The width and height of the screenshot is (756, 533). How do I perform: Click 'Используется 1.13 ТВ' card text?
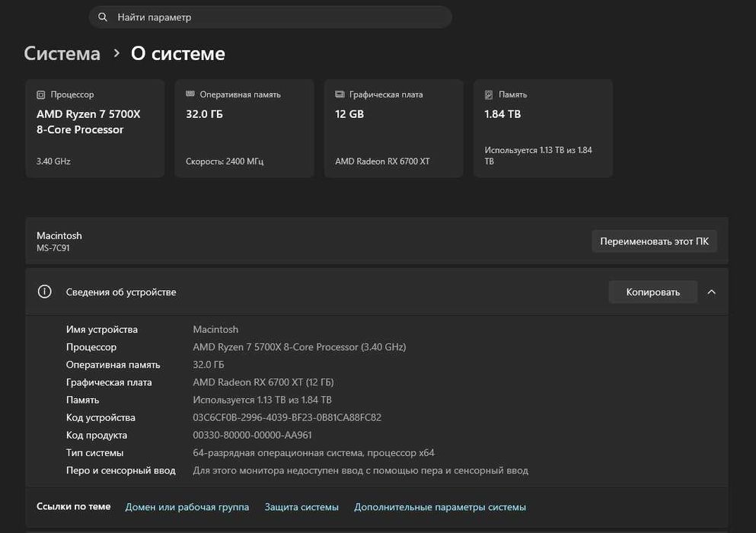(x=538, y=155)
